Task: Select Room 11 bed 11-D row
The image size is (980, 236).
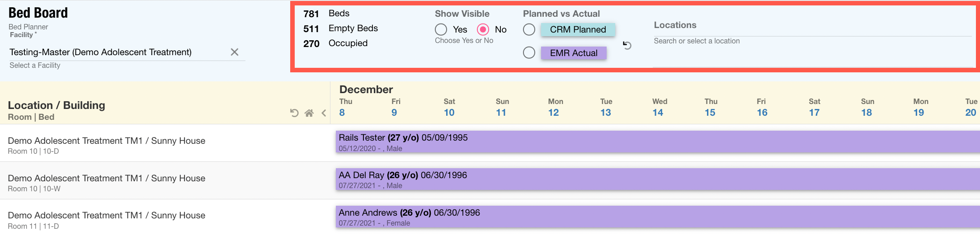Action: (x=107, y=220)
